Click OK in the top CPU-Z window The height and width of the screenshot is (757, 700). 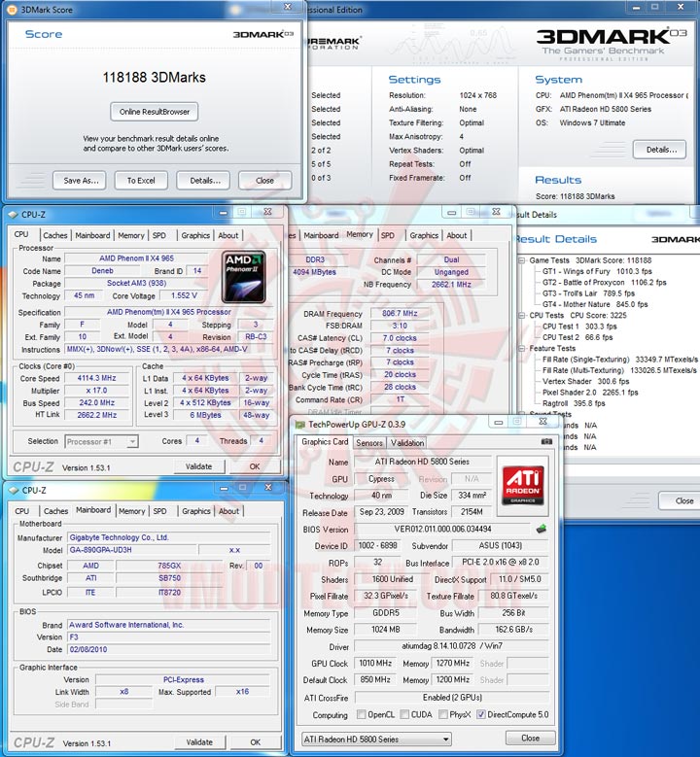255,466
